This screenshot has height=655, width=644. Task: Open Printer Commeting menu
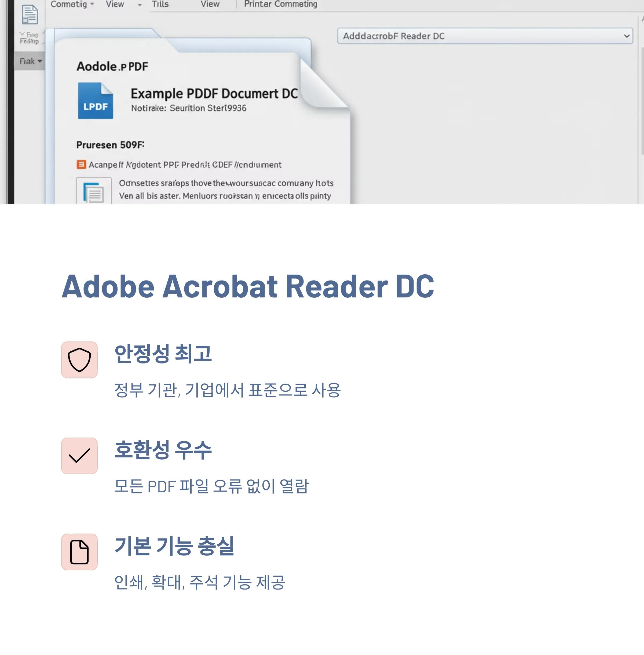281,4
